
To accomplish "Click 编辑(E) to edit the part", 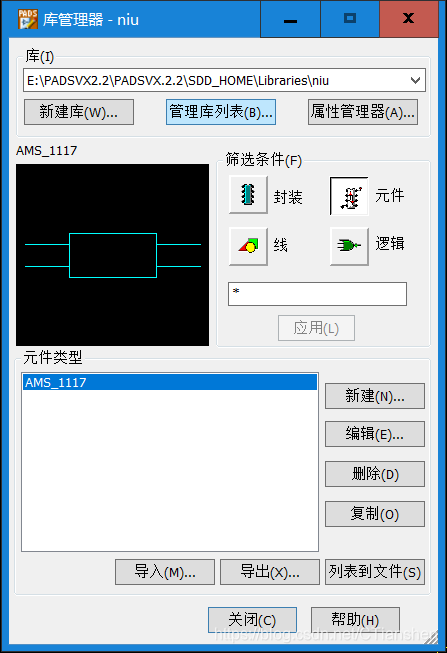I will tap(375, 434).
